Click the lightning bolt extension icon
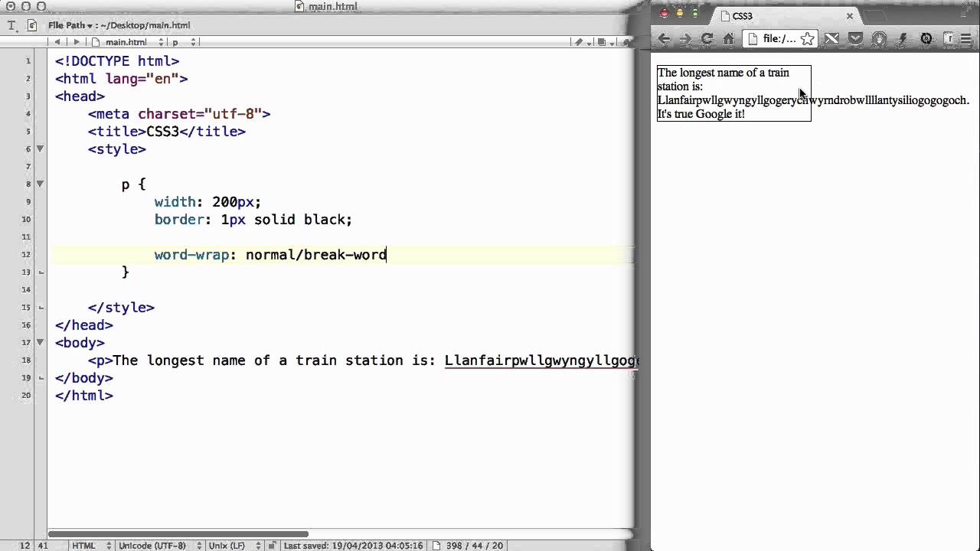 [903, 38]
